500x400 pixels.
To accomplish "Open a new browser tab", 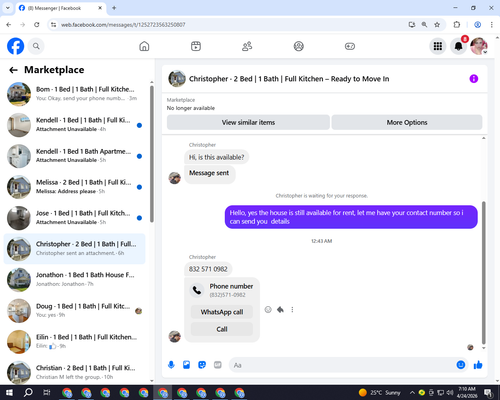I will point(114,8).
